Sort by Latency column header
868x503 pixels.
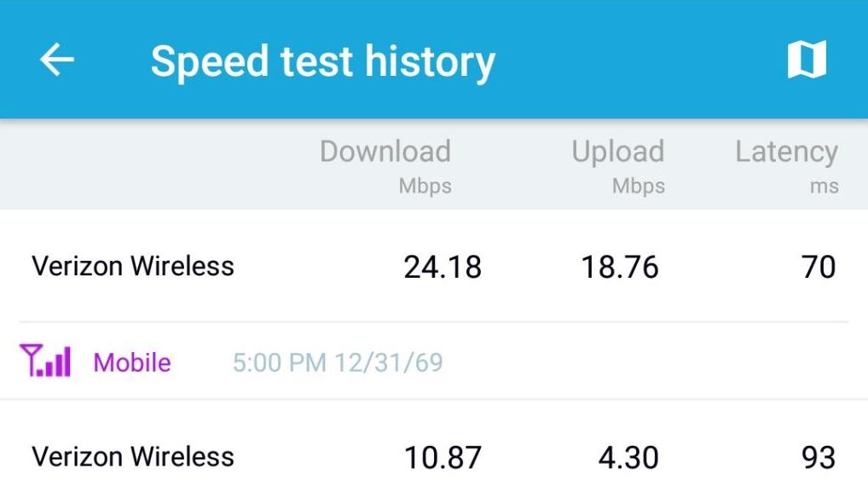[786, 152]
